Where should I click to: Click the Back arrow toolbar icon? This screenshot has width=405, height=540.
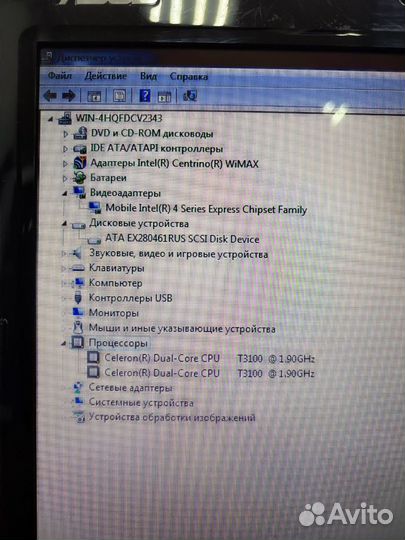click(50, 95)
